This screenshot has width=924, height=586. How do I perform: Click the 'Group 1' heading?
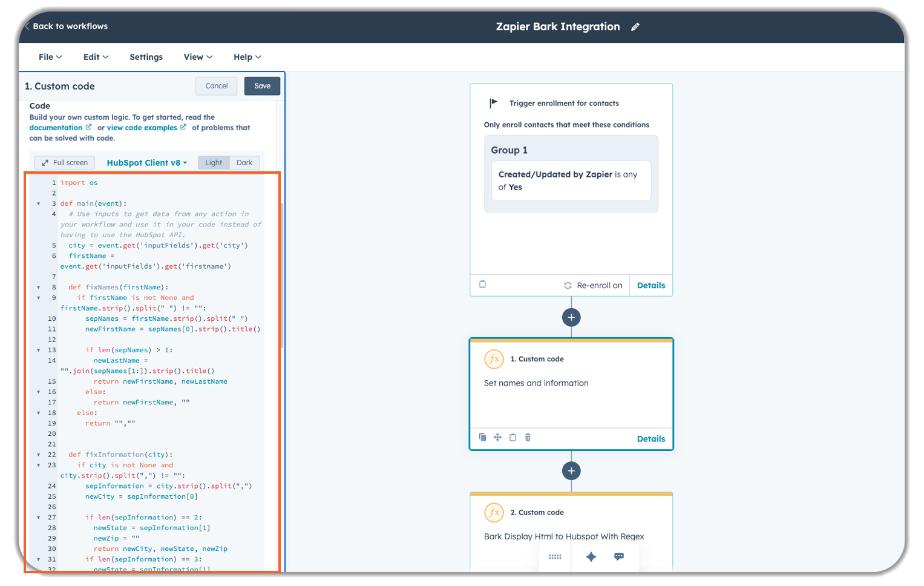click(x=509, y=150)
